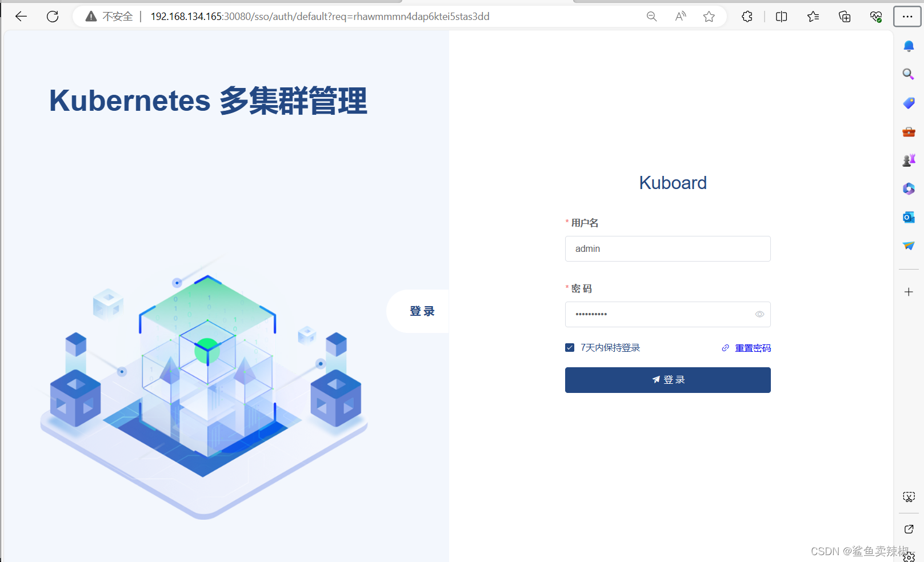924x562 pixels.
Task: Click the sidebar notifications bell icon
Action: pyautogui.click(x=909, y=46)
